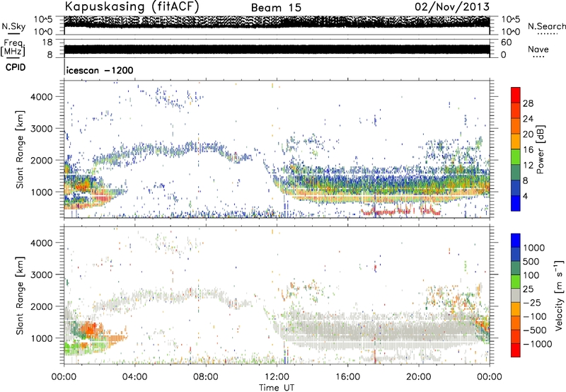Click the 'N.Search' label
This screenshot has height=392, width=566.
[x=546, y=26]
